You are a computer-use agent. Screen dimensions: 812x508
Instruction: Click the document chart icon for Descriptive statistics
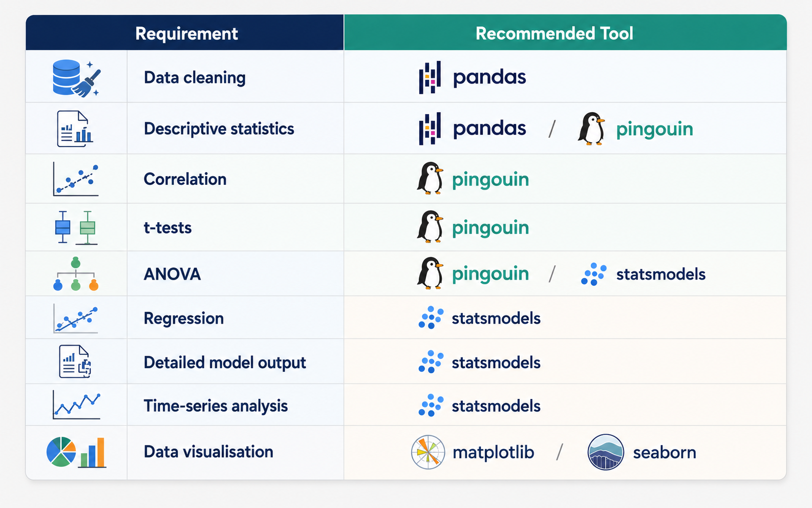(x=75, y=129)
